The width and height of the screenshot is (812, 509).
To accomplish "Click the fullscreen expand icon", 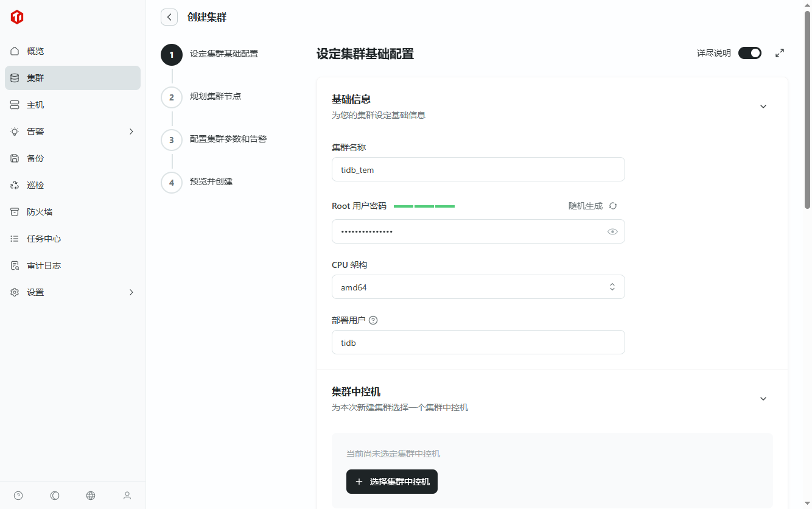I will pyautogui.click(x=780, y=53).
